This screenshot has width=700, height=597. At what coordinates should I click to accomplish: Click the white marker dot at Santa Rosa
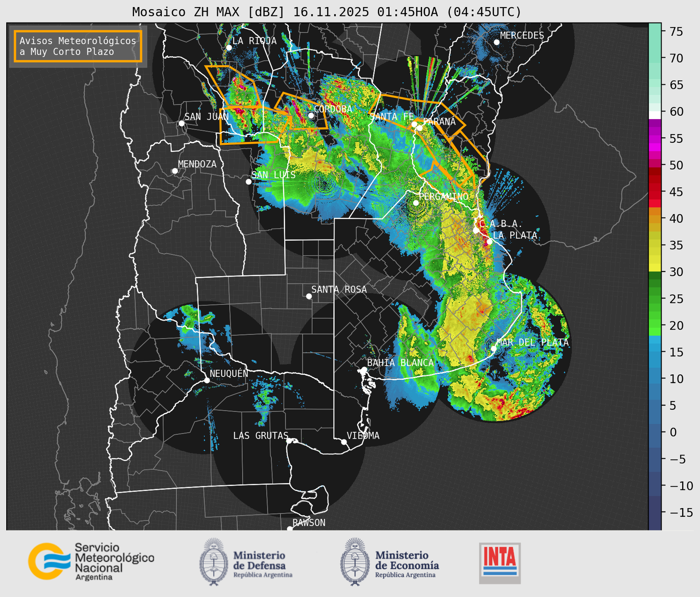309,296
